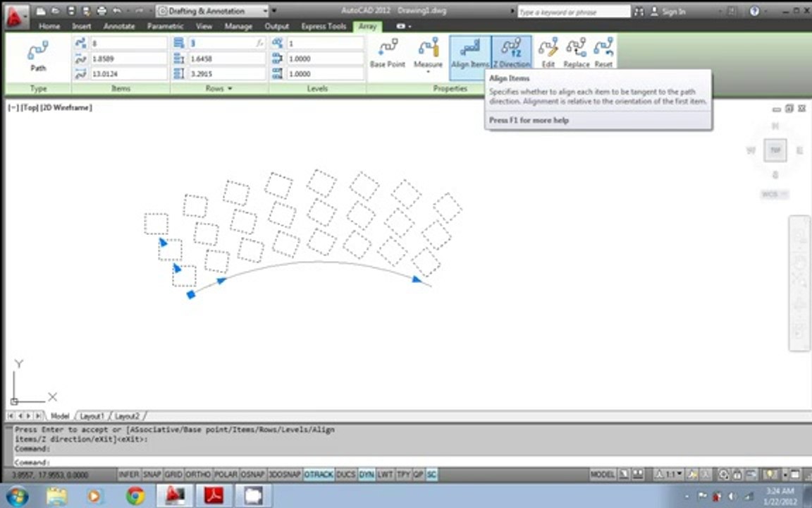Open the Manage ribbon tab

coord(238,26)
